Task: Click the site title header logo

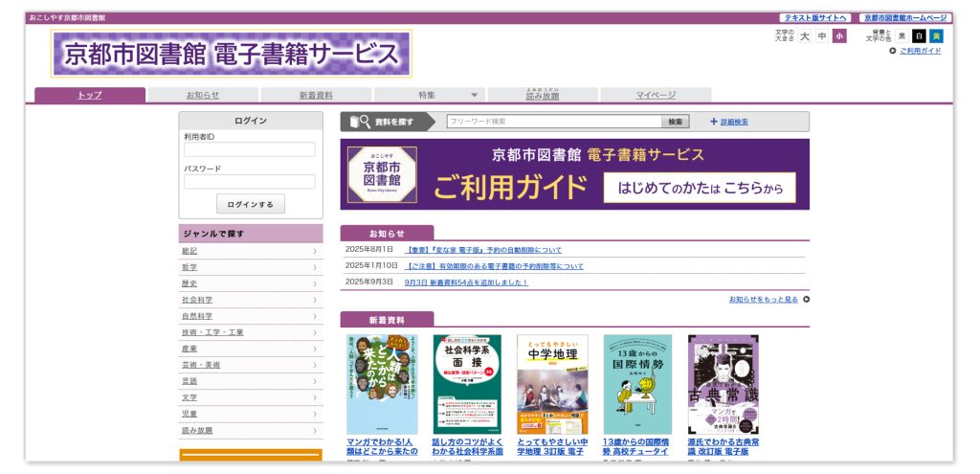Action: click(x=232, y=54)
